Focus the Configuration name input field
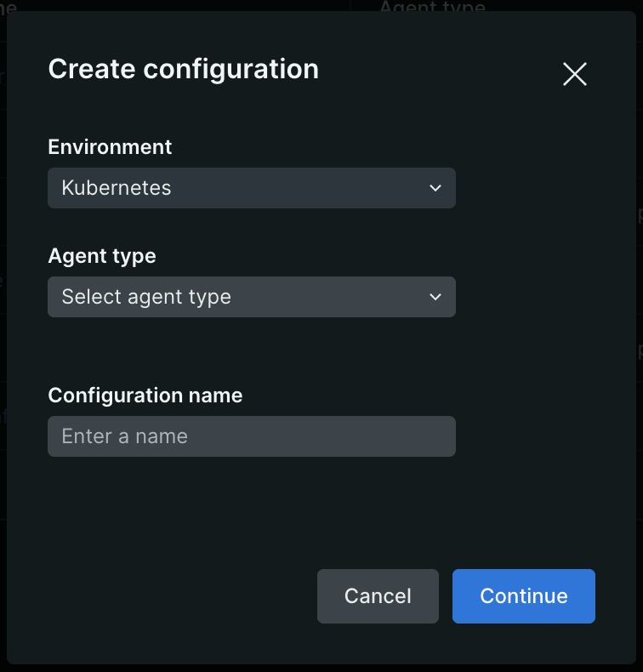This screenshot has height=672, width=643. (x=251, y=436)
